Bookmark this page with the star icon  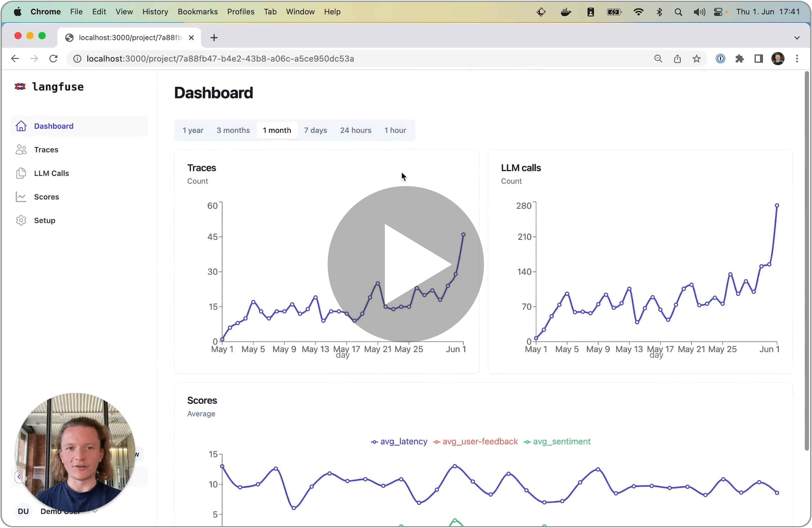point(696,59)
